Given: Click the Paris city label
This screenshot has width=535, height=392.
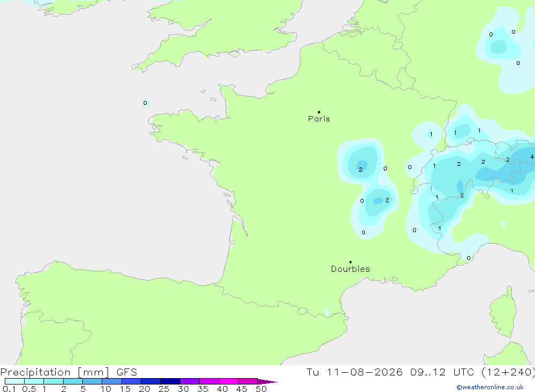Looking at the screenshot, I should tap(319, 119).
